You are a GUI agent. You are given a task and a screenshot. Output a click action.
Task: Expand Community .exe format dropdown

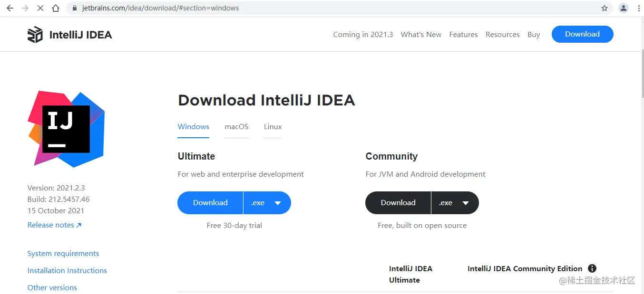[x=455, y=203]
